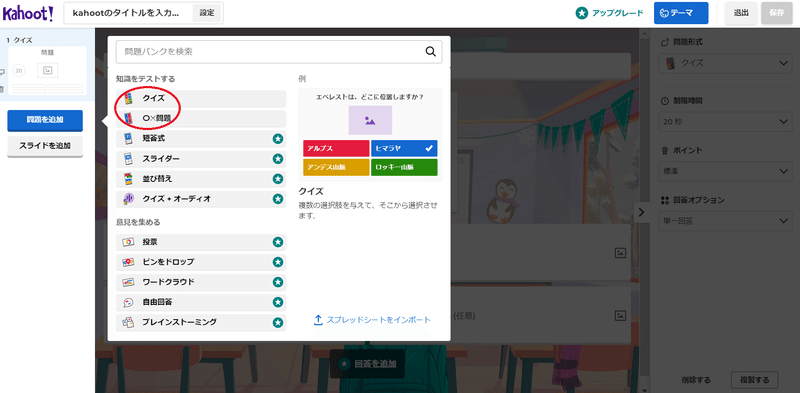Screen dimensions: 800x393
Task: Choose the ワードクラウド option
Action: pyautogui.click(x=201, y=282)
